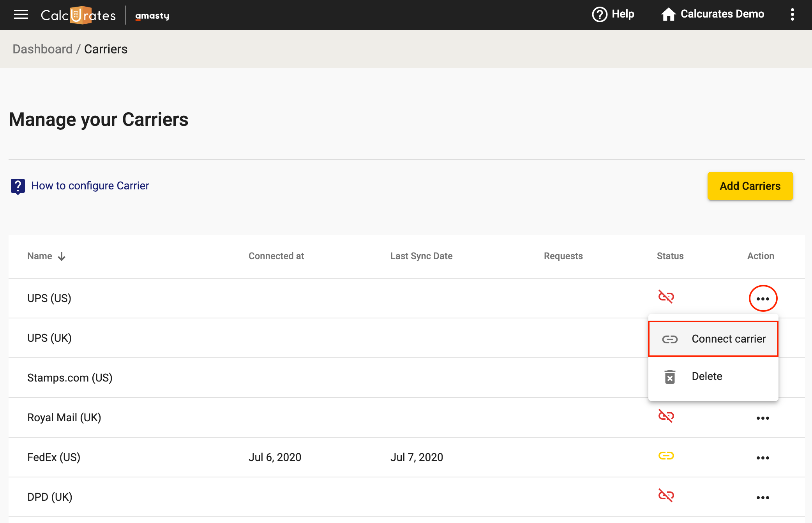Click the link icon in Connect carrier
This screenshot has height=523, width=812.
point(670,339)
